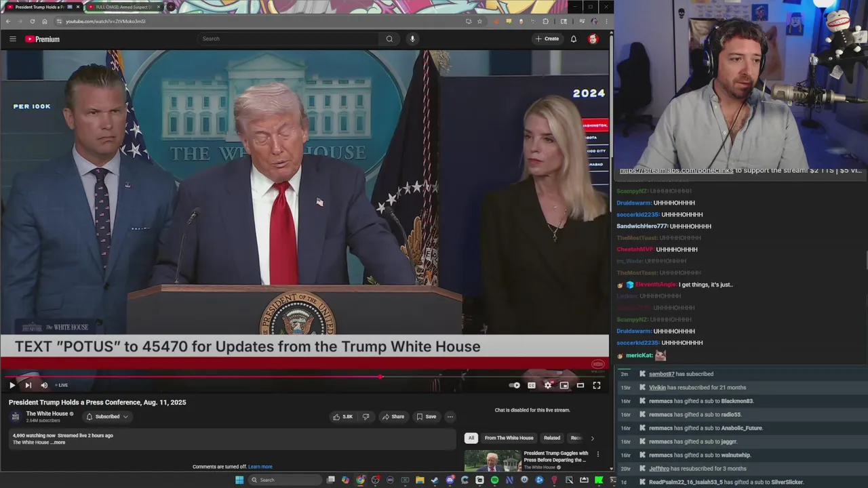Open The White House channel avatar
This screenshot has width=868, height=488.
pyautogui.click(x=16, y=416)
